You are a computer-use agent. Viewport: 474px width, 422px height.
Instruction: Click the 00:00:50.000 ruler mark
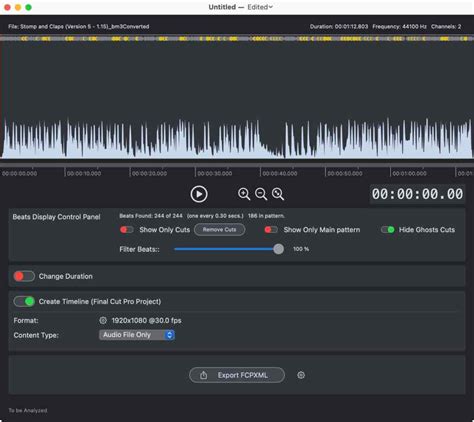[345, 173]
